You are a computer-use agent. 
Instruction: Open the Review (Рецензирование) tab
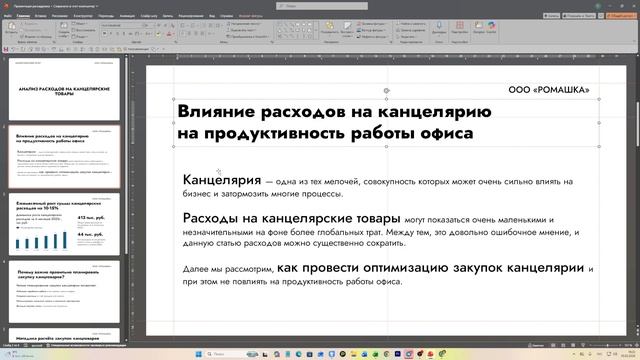(x=191, y=16)
